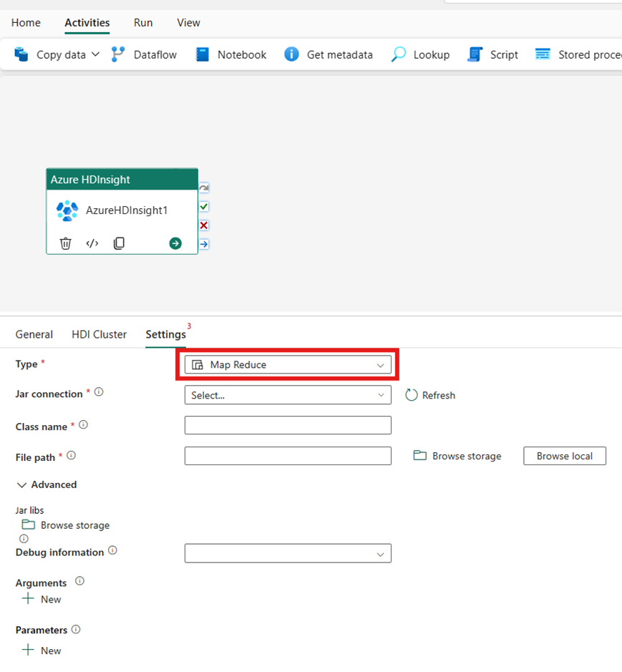
Task: Open the Home tab
Action: (x=26, y=23)
